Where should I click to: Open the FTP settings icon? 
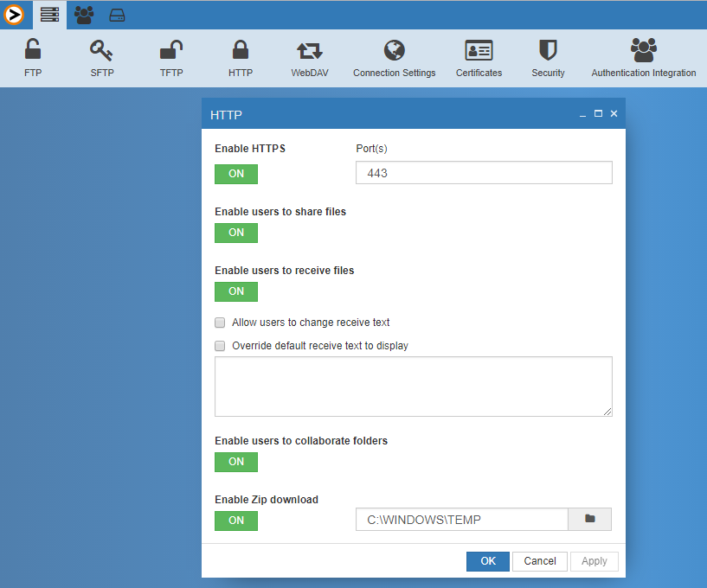click(33, 50)
